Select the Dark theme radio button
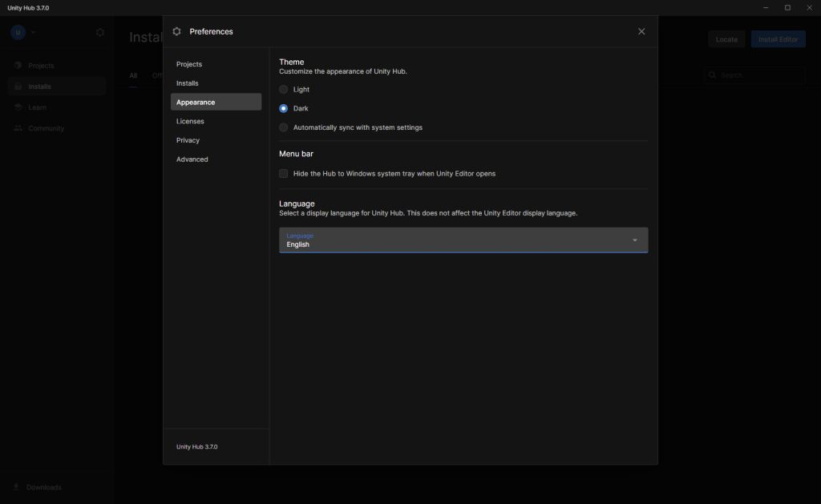The image size is (821, 504). [x=283, y=108]
